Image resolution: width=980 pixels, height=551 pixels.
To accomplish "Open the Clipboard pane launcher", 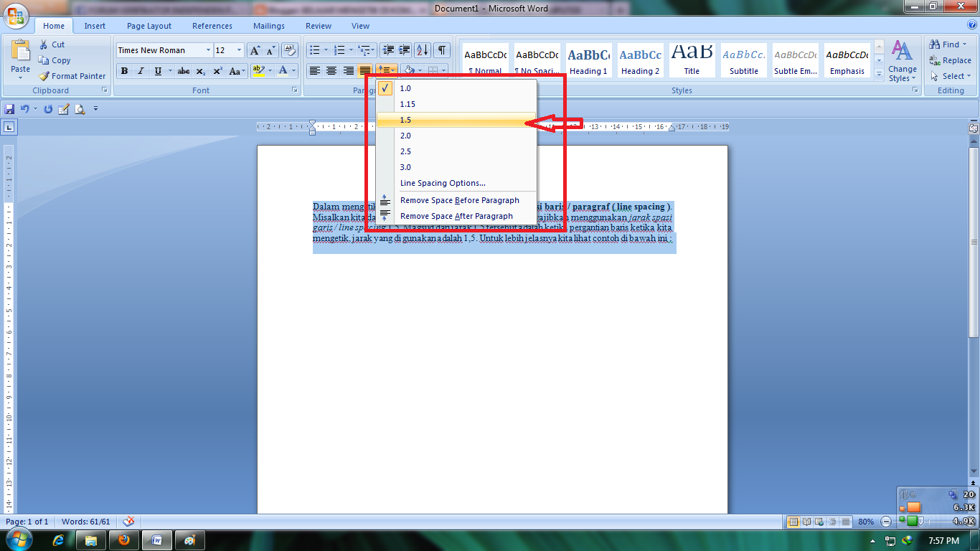I will coord(105,90).
